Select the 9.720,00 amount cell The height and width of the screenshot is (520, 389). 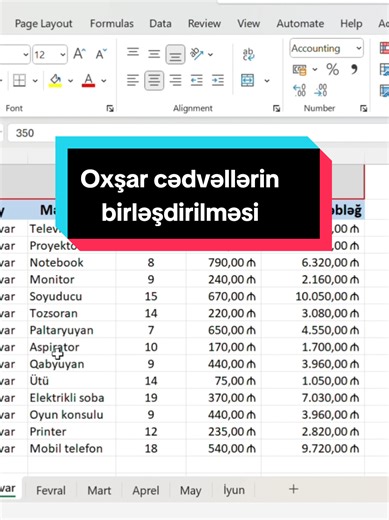click(x=313, y=448)
